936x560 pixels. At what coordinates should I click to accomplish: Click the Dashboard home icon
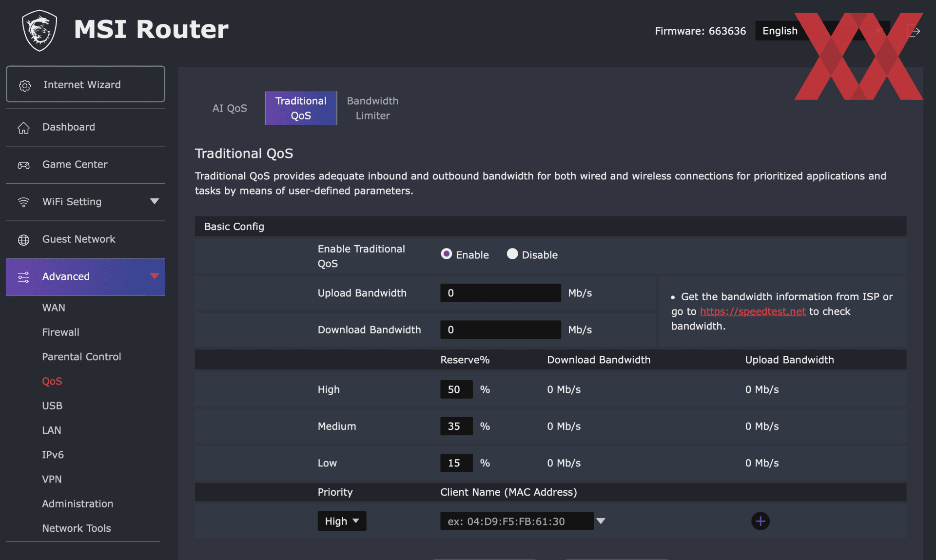click(x=23, y=128)
